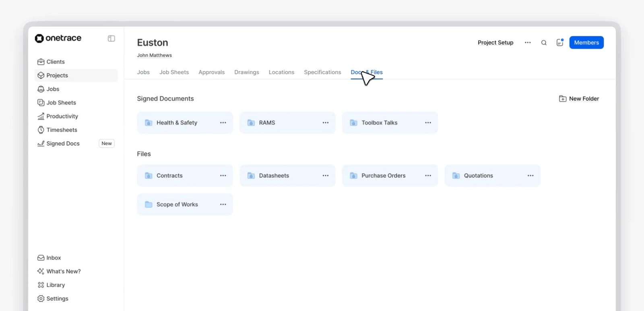Click the New Folder plus icon

coord(563,99)
